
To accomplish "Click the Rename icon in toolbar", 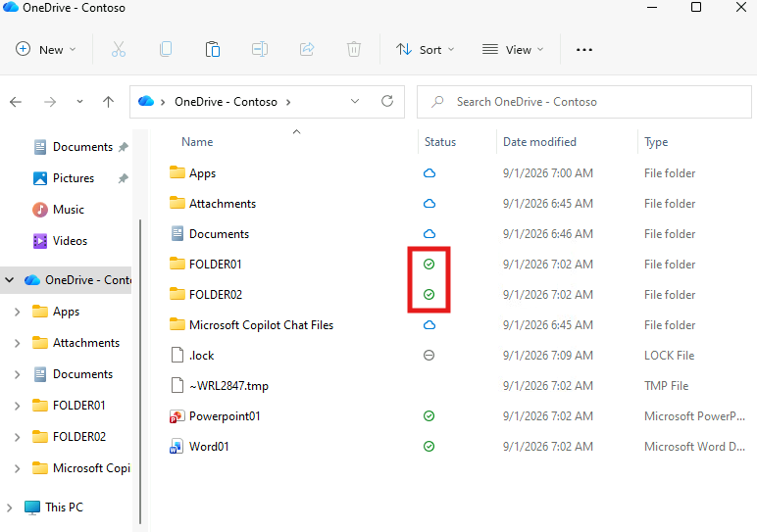I will tap(260, 49).
